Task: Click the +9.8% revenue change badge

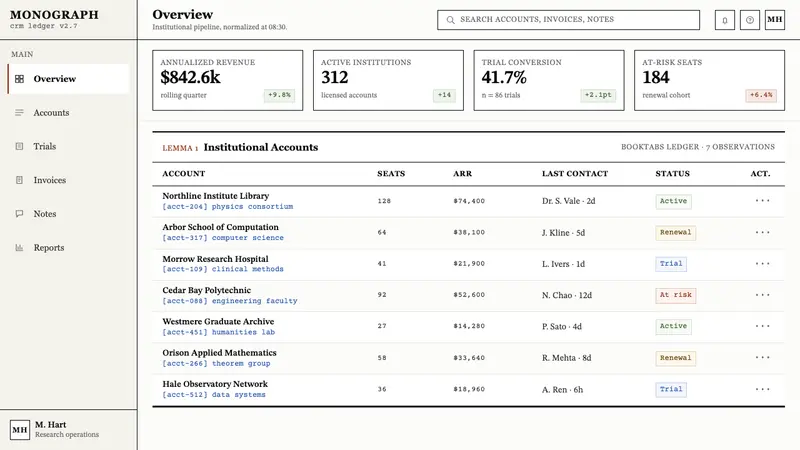Action: [x=280, y=95]
